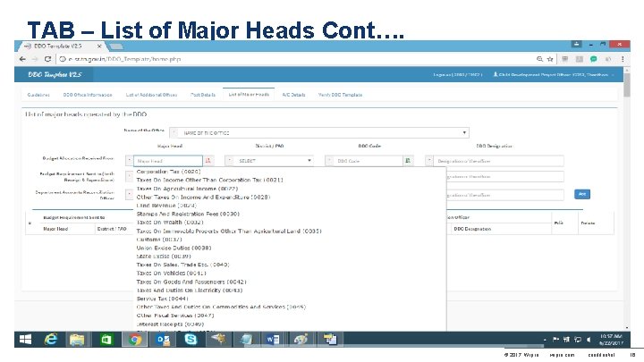
Task: Click volume speaker icon in tray
Action: [x=589, y=340]
